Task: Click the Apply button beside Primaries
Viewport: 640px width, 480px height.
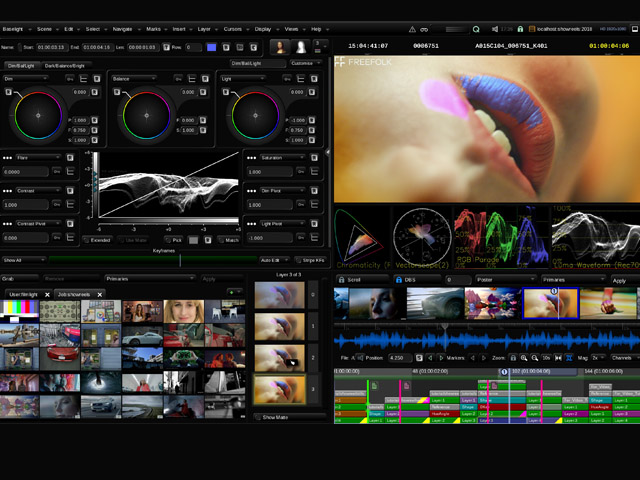Action: [625, 280]
